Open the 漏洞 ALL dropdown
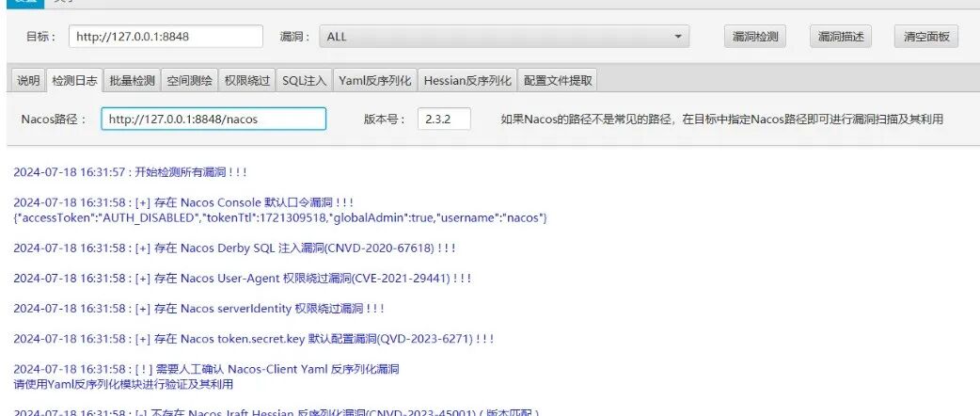 coord(504,37)
